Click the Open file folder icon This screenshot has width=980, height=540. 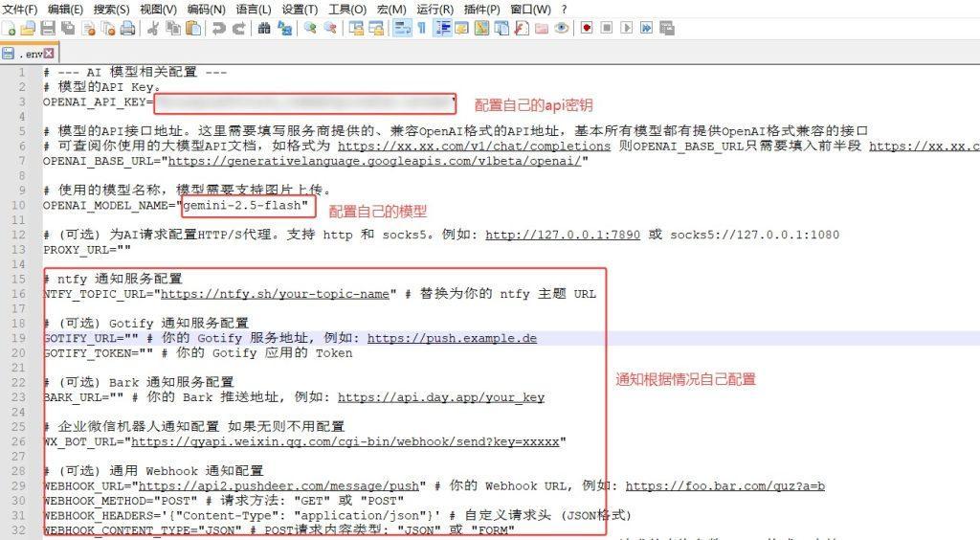[28, 28]
